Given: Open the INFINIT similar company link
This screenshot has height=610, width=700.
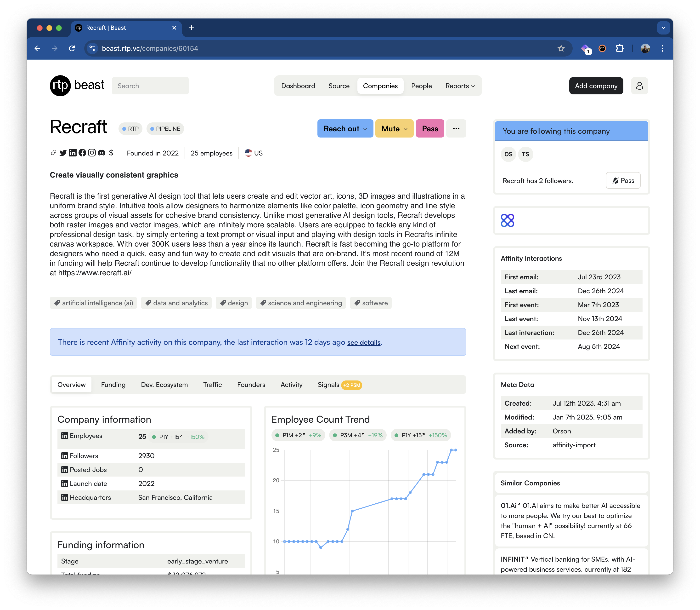Looking at the screenshot, I should coord(514,559).
